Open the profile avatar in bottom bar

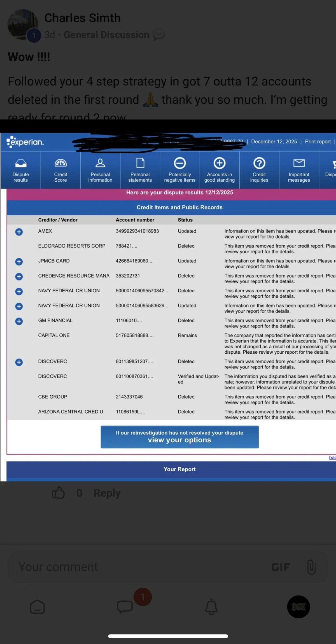pos(298,607)
